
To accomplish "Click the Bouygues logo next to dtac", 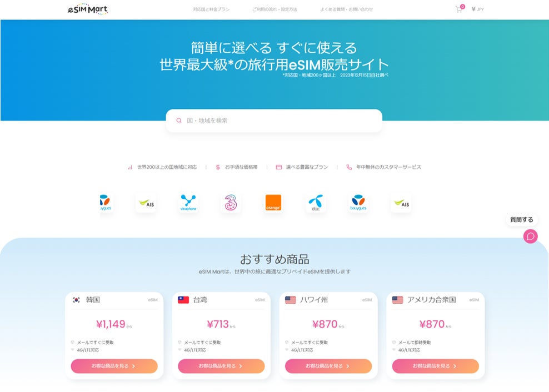I will pyautogui.click(x=358, y=203).
